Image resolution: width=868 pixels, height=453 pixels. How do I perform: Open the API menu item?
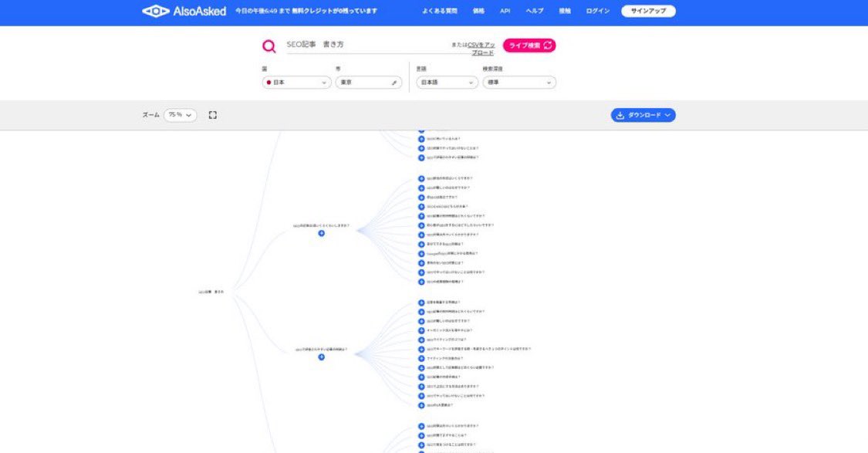(505, 11)
